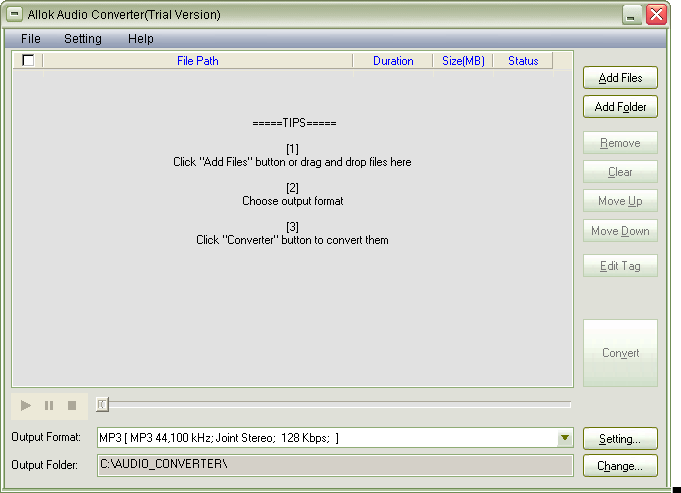Open output format Setting... button
This screenshot has width=681, height=493.
pos(620,439)
